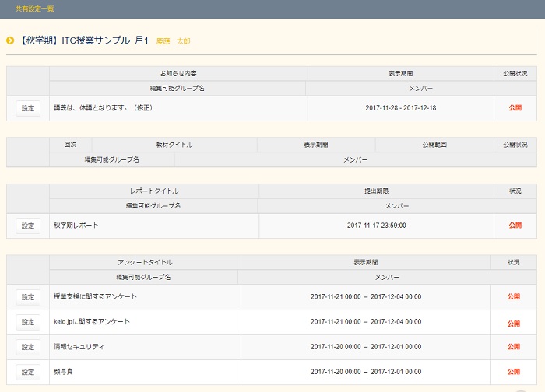Viewport: 545px width, 392px height.
Task: Click 公開 status of the 休講 announcement
Action: [515, 108]
